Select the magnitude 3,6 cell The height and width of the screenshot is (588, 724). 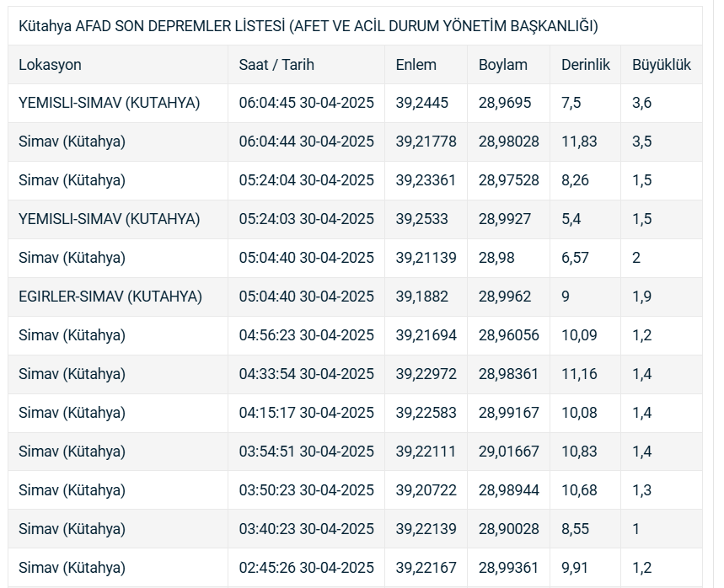[x=642, y=103]
